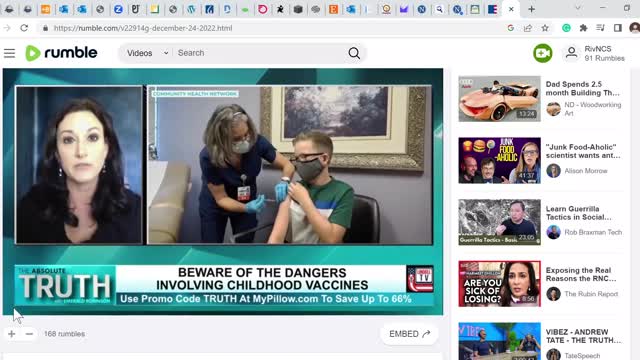Click the Chrome profile avatar
The image size is (640, 360).
point(634,28)
